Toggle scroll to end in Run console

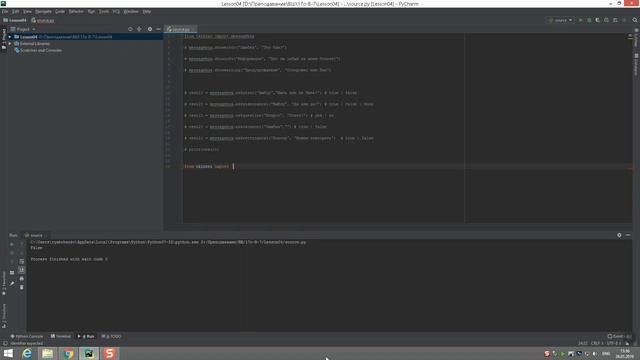pyautogui.click(x=22, y=270)
